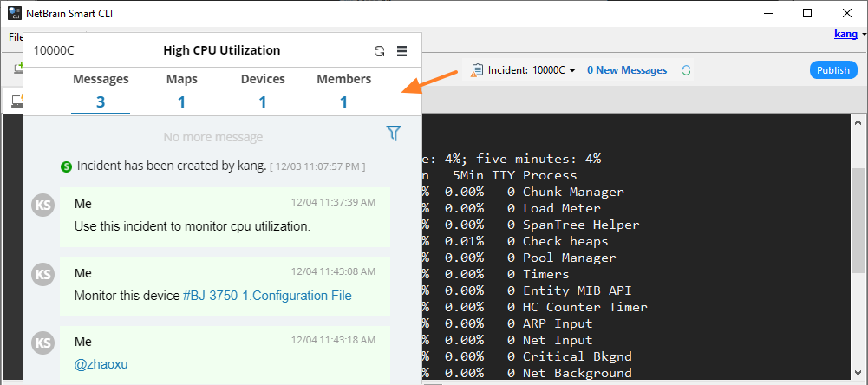Click the terminal scrollbar up arrow
This screenshot has height=385, width=868.
[858, 122]
